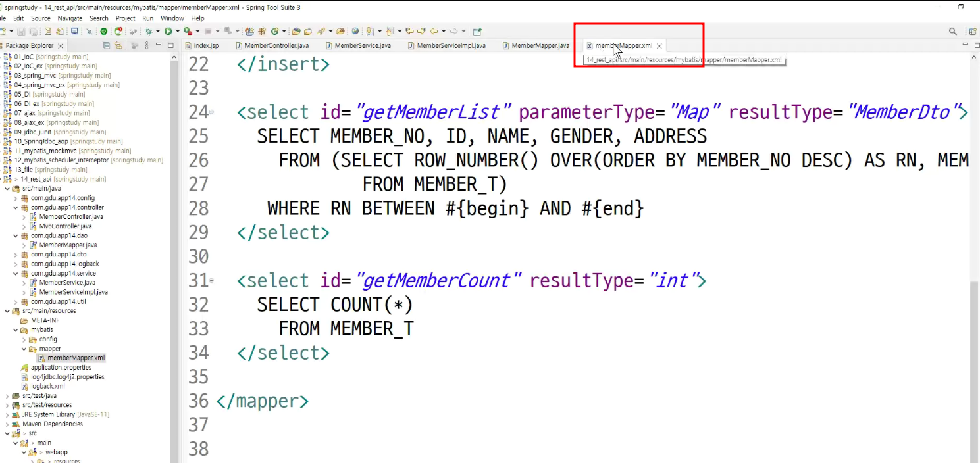
Task: Open the Run dropdown arrow
Action: tap(178, 31)
